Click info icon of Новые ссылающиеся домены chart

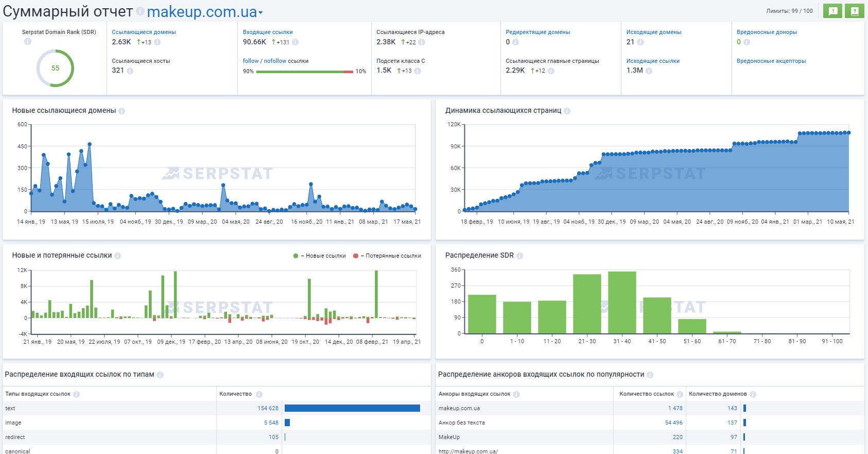[x=122, y=111]
